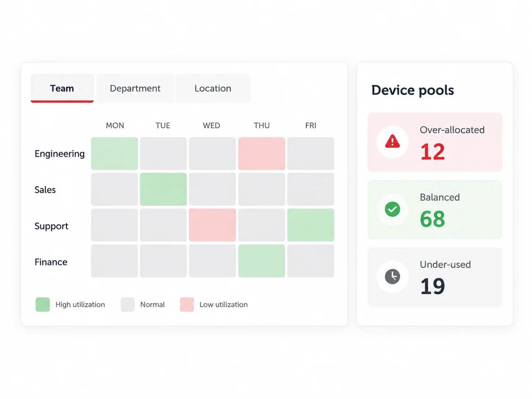Click the Finance row label
The image size is (532, 399).
coord(51,262)
